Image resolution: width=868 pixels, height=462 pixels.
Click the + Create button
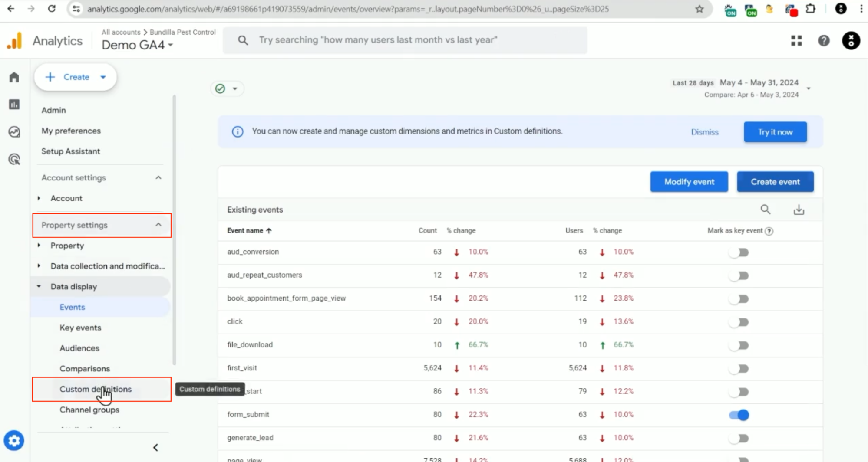tap(75, 77)
